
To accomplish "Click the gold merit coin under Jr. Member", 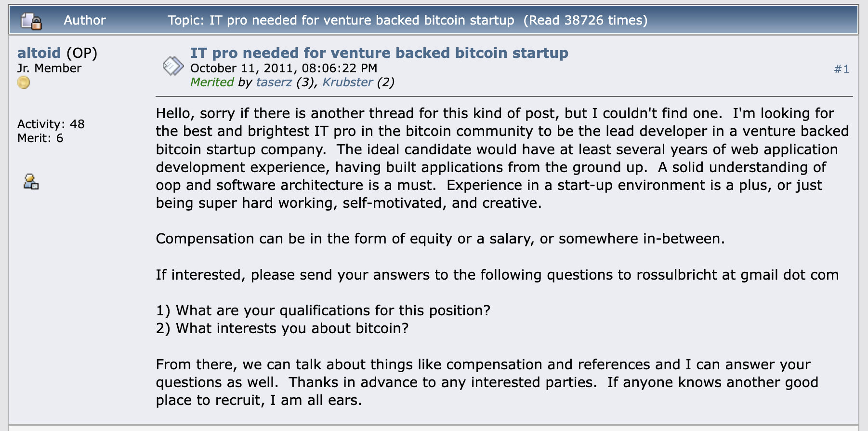I will coord(24,83).
